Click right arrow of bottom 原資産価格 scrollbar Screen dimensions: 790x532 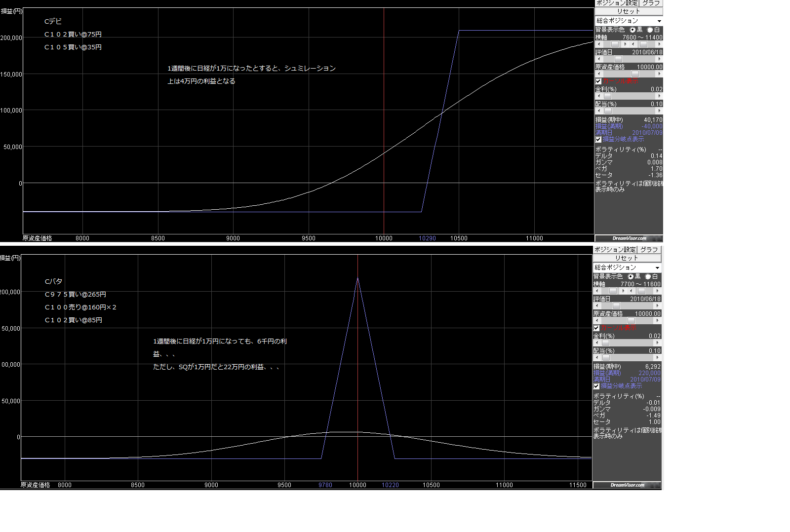(657, 321)
